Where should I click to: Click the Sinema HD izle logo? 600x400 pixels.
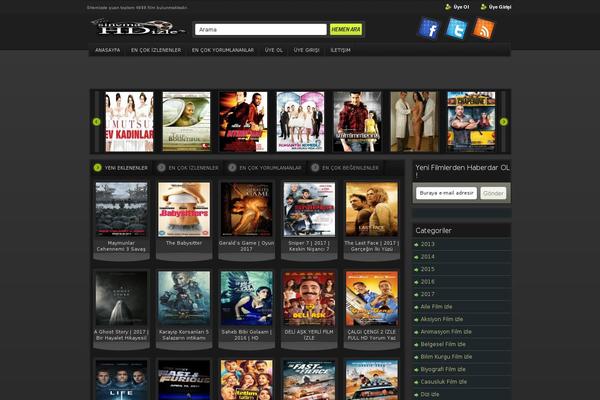[x=139, y=28]
